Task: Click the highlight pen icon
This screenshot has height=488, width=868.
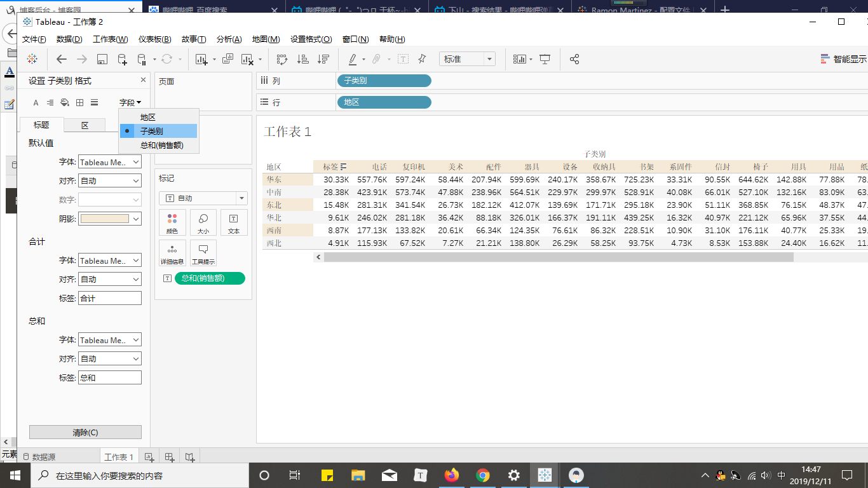Action: click(353, 59)
